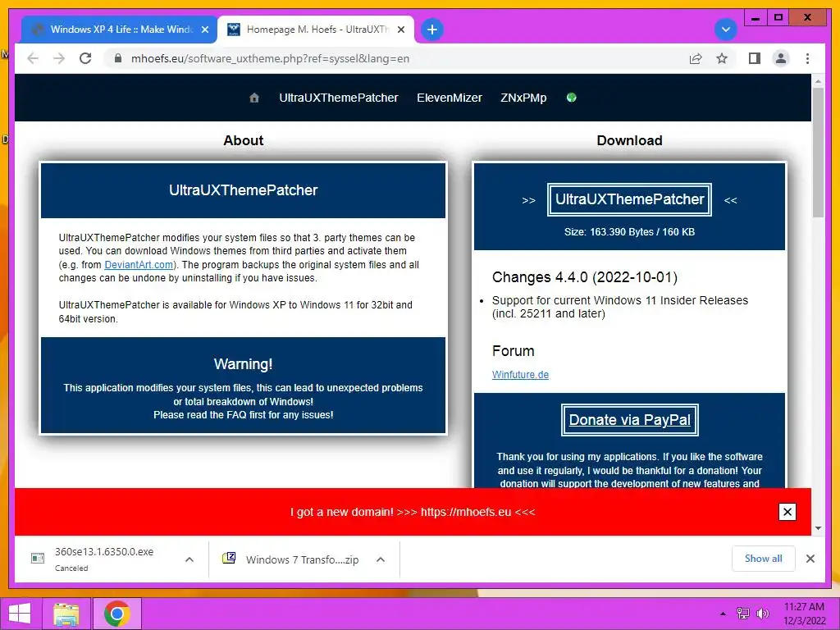Change language via the green globe icon
The image size is (840, 630).
(571, 98)
